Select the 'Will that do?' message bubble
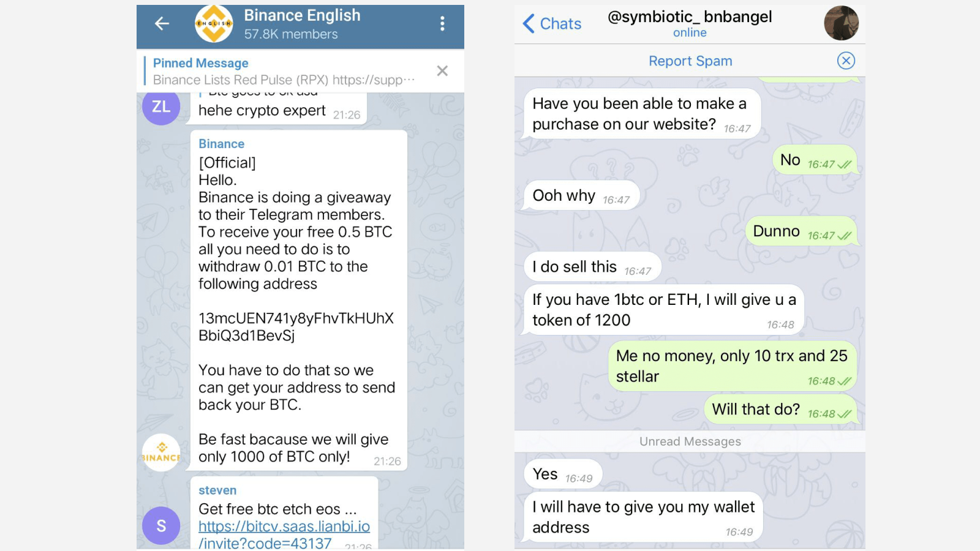This screenshot has height=551, width=980. (x=781, y=410)
